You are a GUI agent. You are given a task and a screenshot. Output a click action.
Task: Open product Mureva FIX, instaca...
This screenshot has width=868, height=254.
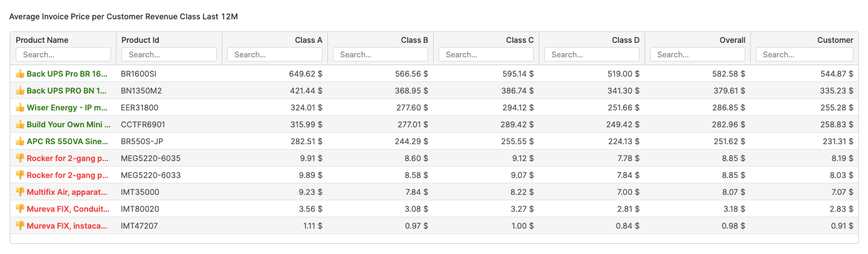[68, 226]
